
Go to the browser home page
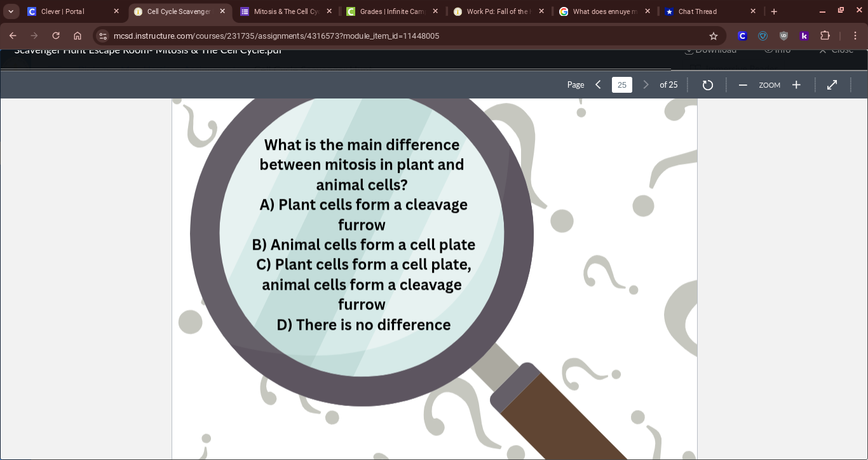pyautogui.click(x=78, y=36)
